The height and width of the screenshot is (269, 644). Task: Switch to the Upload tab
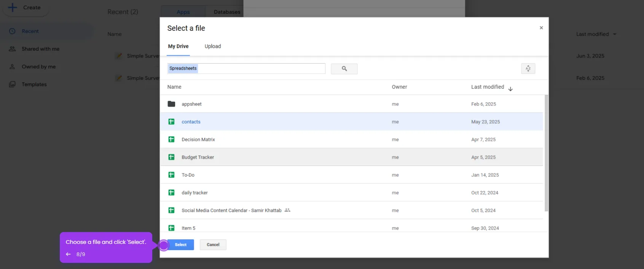click(x=213, y=46)
